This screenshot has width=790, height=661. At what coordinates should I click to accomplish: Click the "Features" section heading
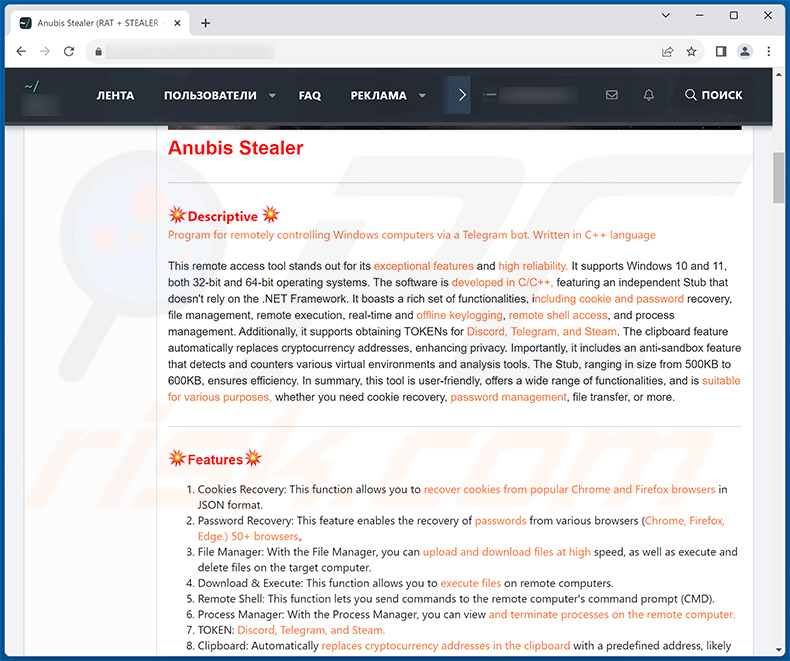tap(215, 459)
